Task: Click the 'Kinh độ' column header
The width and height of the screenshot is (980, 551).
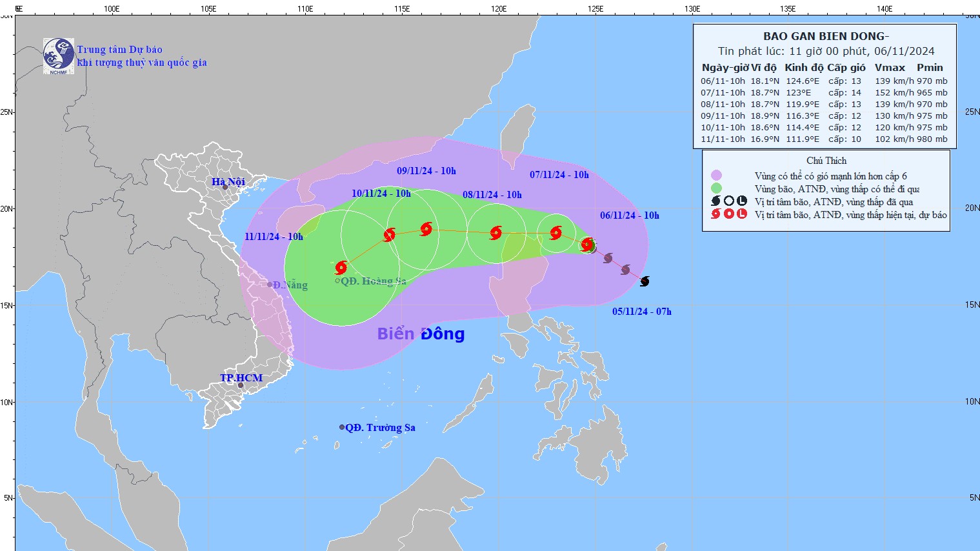Action: tap(804, 68)
